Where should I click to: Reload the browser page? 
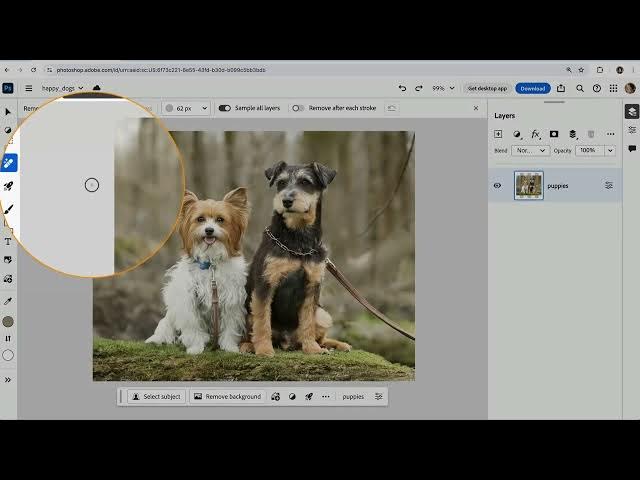coord(33,70)
